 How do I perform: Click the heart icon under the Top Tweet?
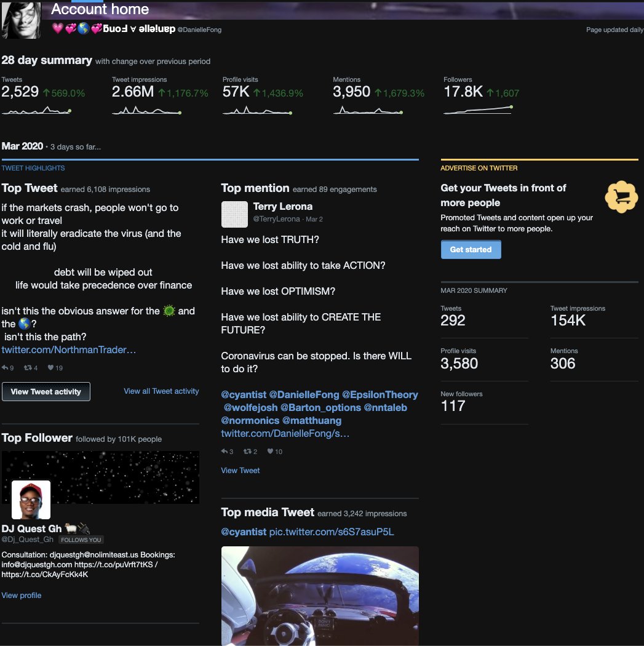click(x=50, y=367)
